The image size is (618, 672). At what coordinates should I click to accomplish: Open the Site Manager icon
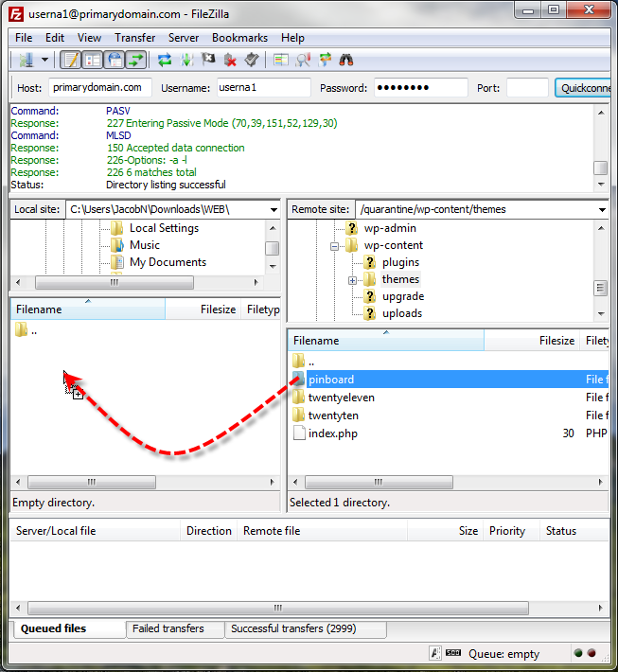(x=26, y=60)
